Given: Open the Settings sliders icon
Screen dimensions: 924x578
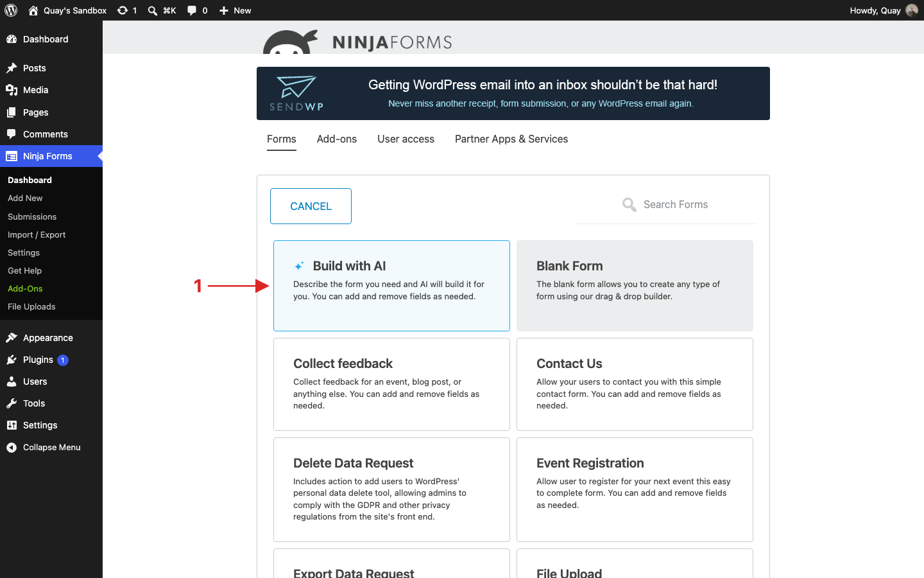Looking at the screenshot, I should point(12,425).
